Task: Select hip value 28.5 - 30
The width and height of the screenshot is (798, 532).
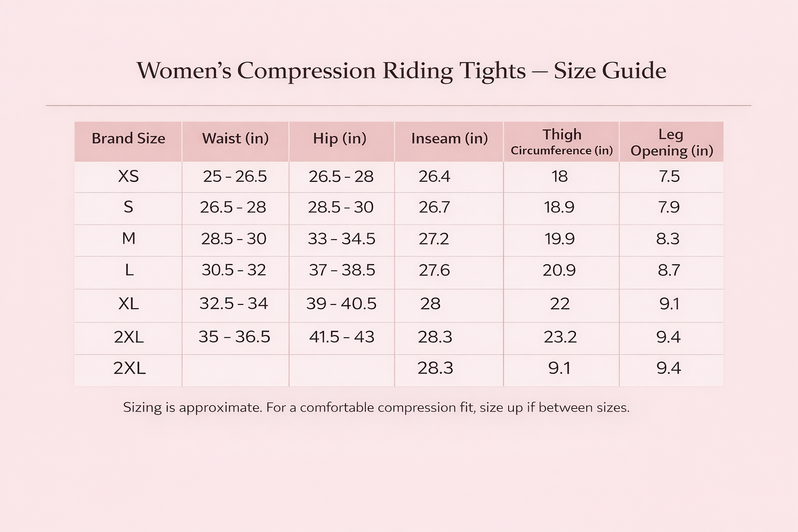Action: pos(341,207)
